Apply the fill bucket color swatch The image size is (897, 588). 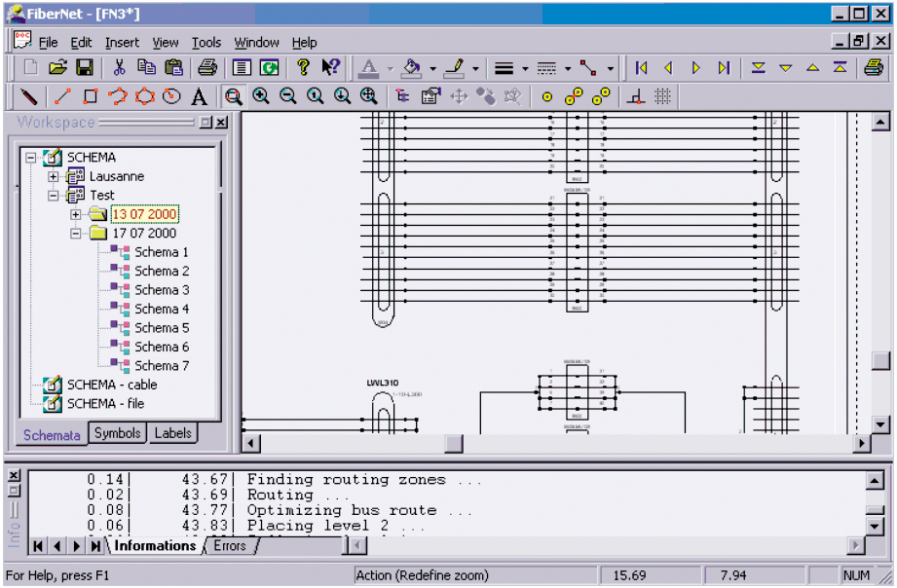coord(411,68)
